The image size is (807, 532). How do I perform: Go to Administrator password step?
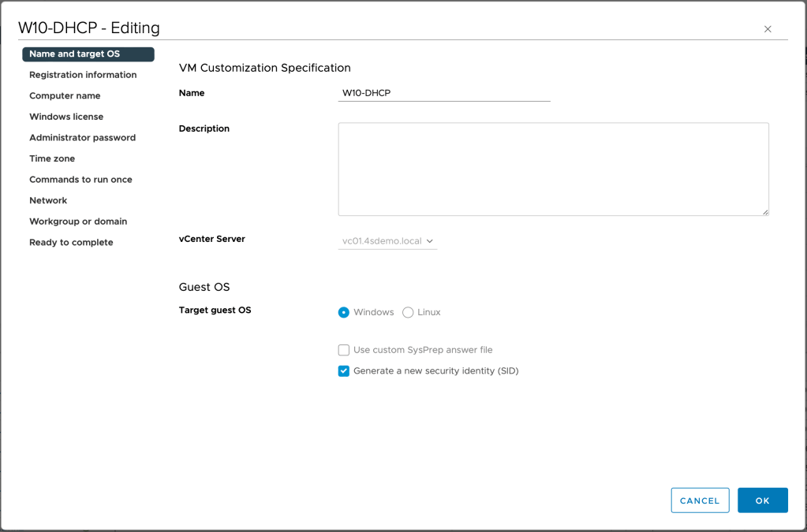tap(82, 138)
